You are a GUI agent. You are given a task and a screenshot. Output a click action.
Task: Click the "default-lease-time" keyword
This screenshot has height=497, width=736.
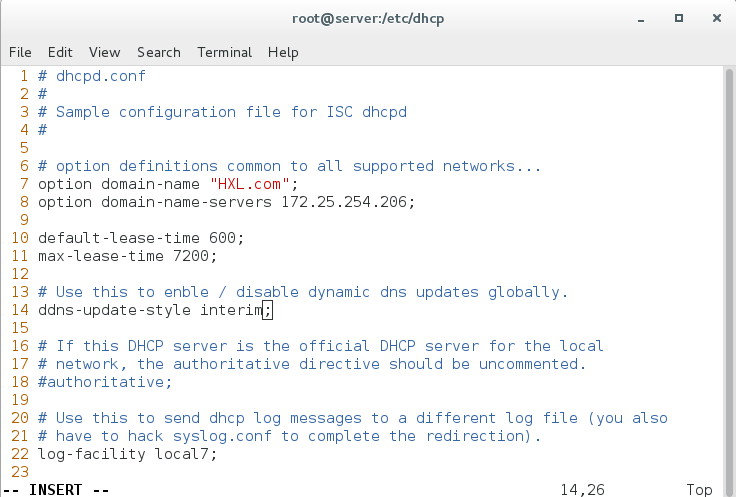[x=119, y=238]
